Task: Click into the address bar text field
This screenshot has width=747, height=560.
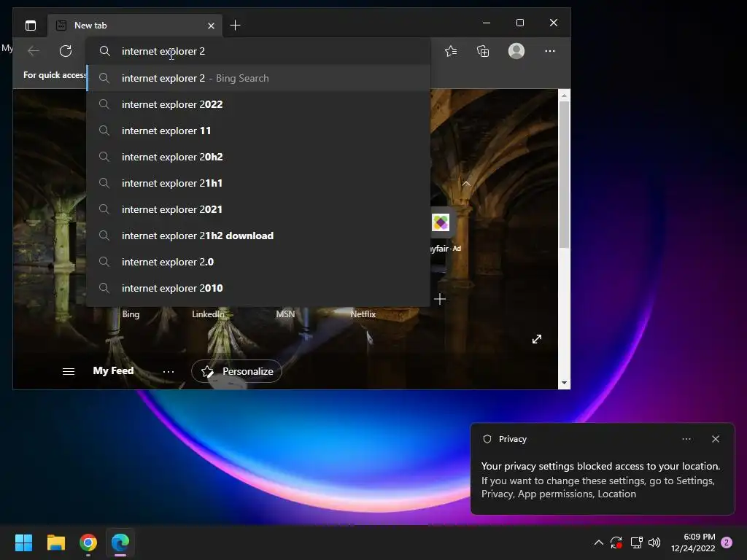Action: tap(258, 51)
